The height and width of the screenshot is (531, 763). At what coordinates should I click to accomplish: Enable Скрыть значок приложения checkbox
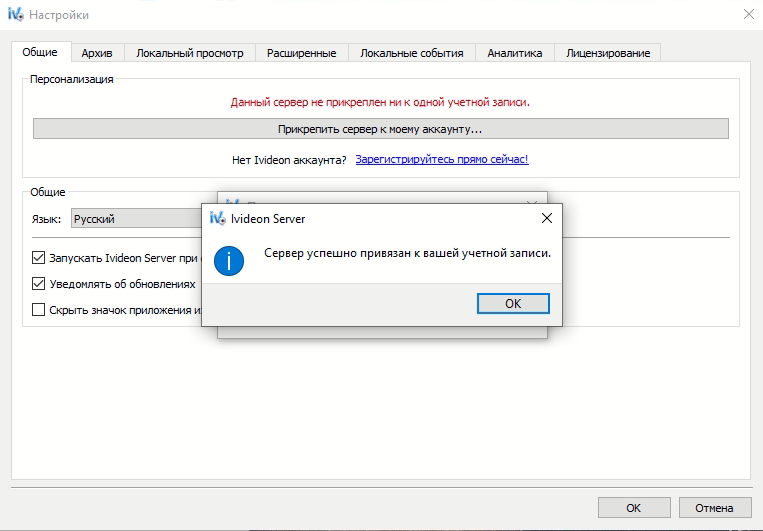(x=38, y=310)
